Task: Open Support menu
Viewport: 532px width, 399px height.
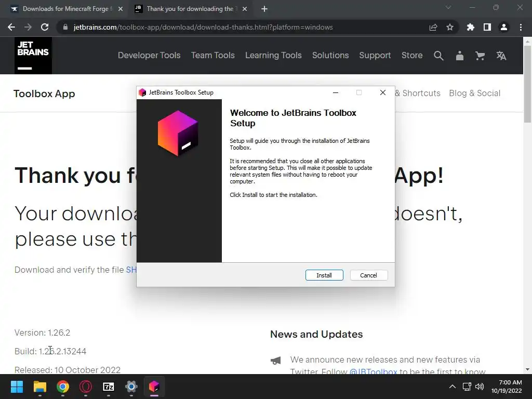Action: pyautogui.click(x=375, y=55)
